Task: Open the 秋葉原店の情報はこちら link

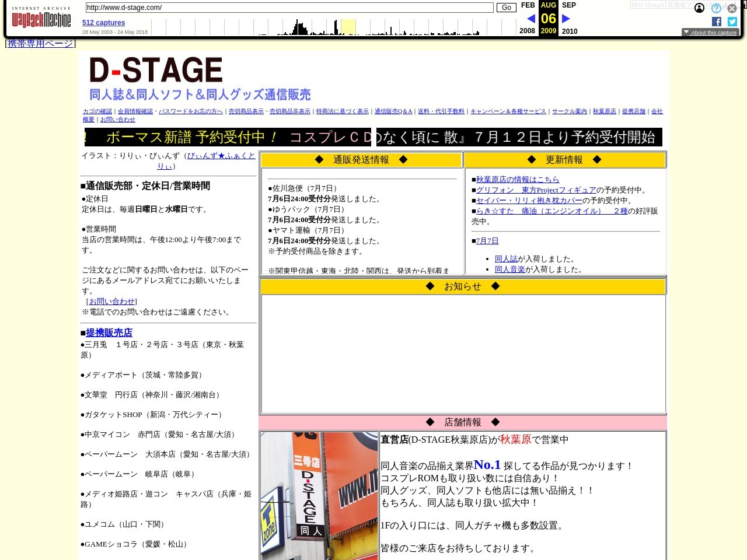Action: (x=518, y=179)
